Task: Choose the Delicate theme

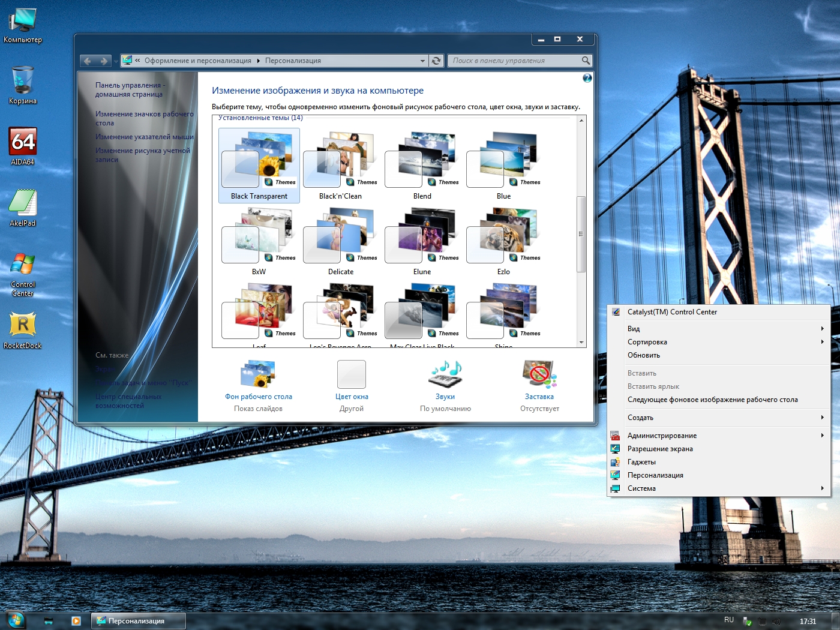Action: coord(340,241)
